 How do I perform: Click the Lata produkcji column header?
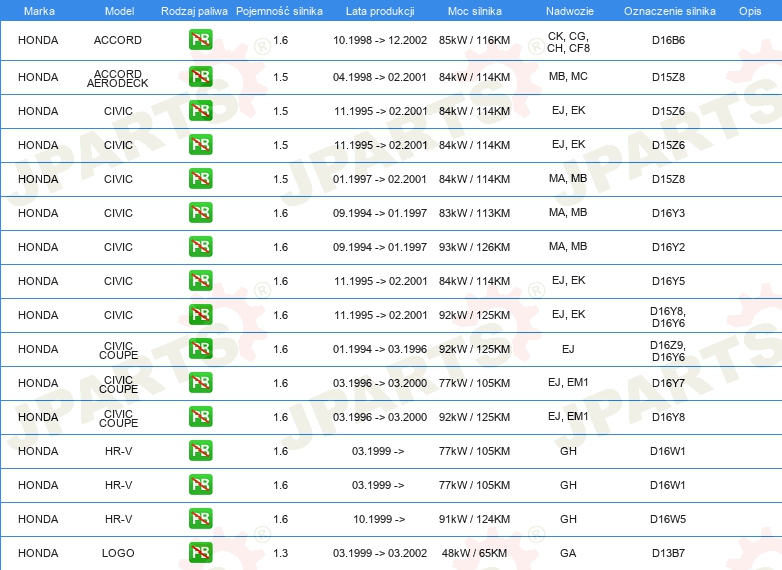tap(380, 11)
